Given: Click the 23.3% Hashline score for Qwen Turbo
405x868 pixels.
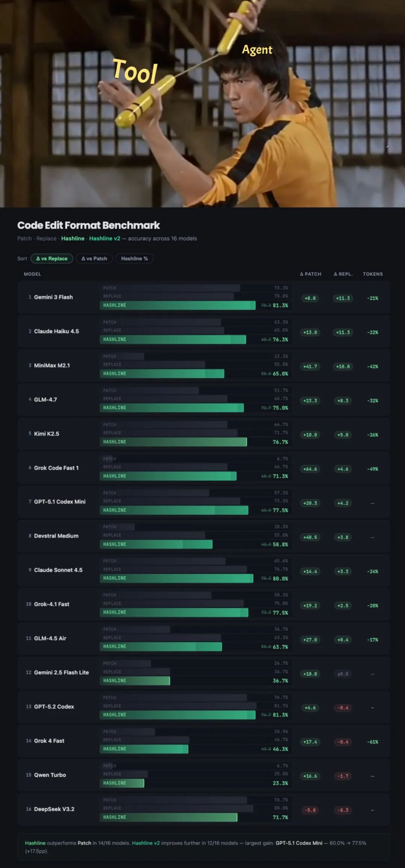Looking at the screenshot, I should [x=280, y=783].
